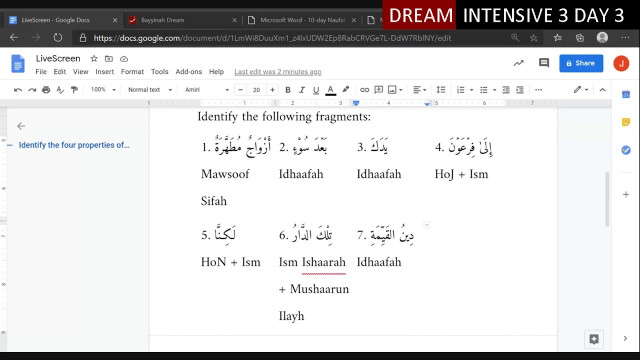The width and height of the screenshot is (640, 360).
Task: Click the LiveScreen document title
Action: click(x=58, y=58)
